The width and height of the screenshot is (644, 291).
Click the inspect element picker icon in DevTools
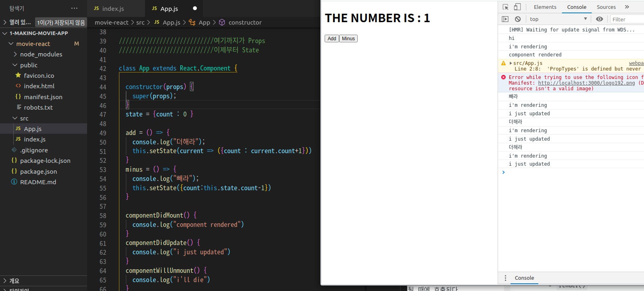(506, 7)
